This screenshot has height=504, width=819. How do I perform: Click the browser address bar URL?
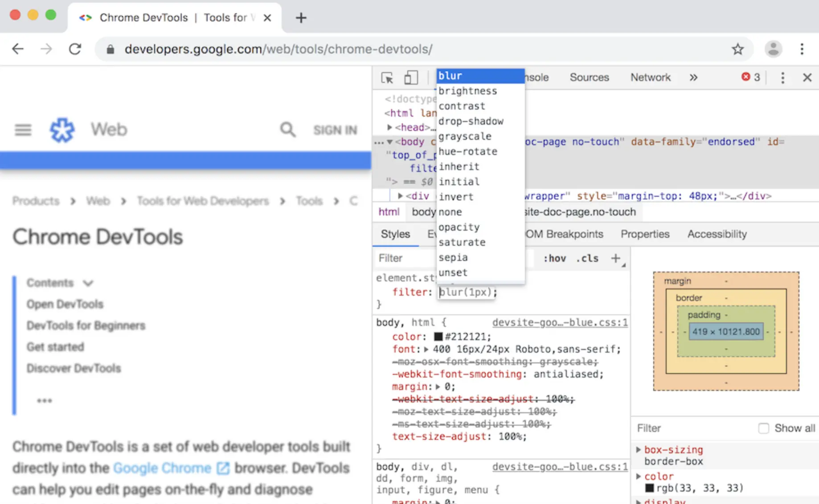(278, 49)
